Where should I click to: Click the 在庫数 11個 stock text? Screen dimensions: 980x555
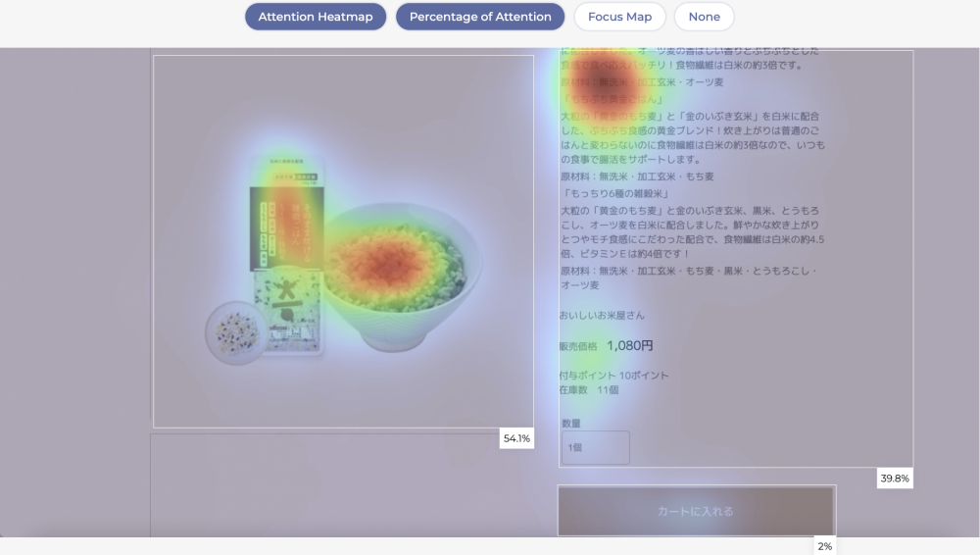[589, 389]
